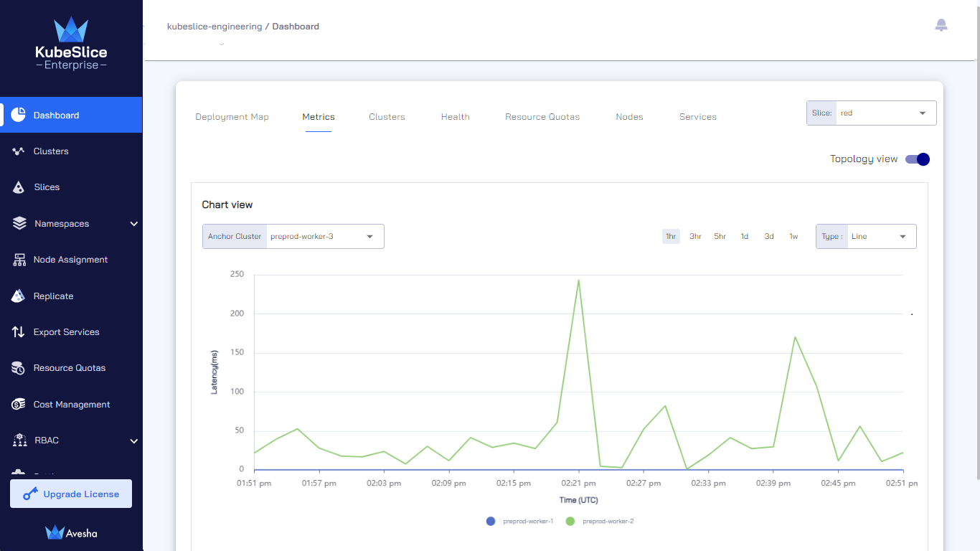Expand the RBAC menu chevron
Screen dimensions: 980x551
(x=133, y=441)
